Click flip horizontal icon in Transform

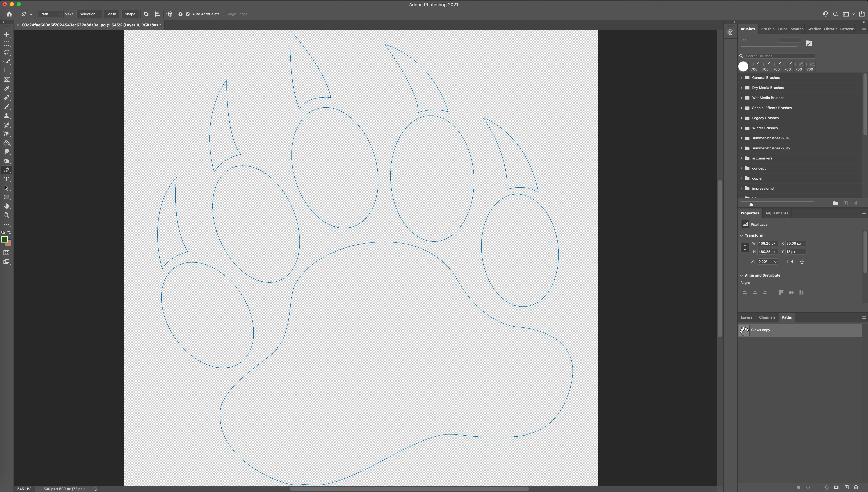790,261
